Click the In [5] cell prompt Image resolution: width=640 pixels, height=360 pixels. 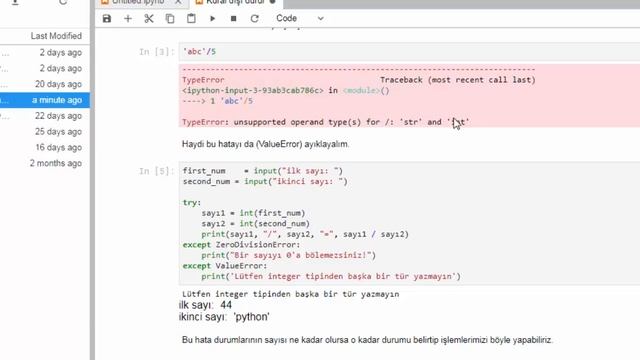coord(157,171)
